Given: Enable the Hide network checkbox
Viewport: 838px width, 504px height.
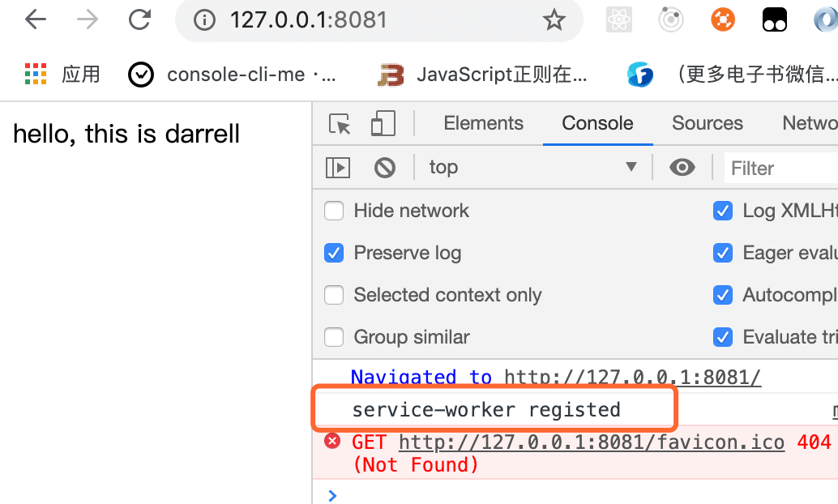Looking at the screenshot, I should (334, 211).
